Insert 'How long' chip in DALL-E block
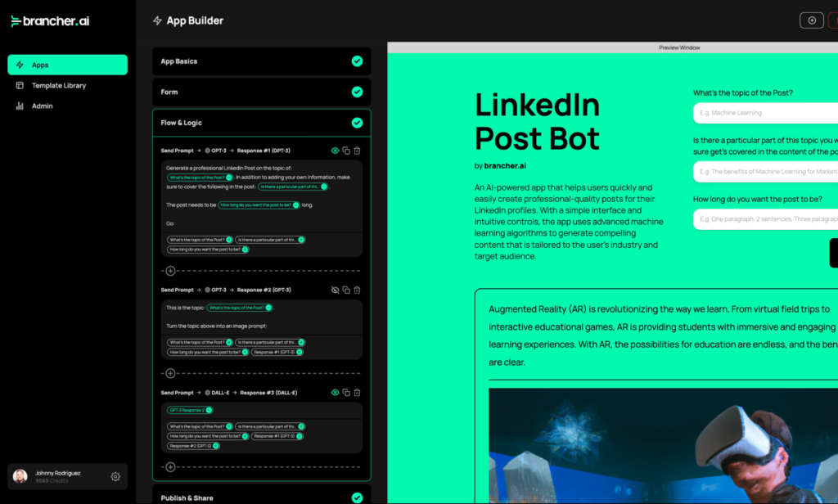The width and height of the screenshot is (838, 504). point(208,436)
